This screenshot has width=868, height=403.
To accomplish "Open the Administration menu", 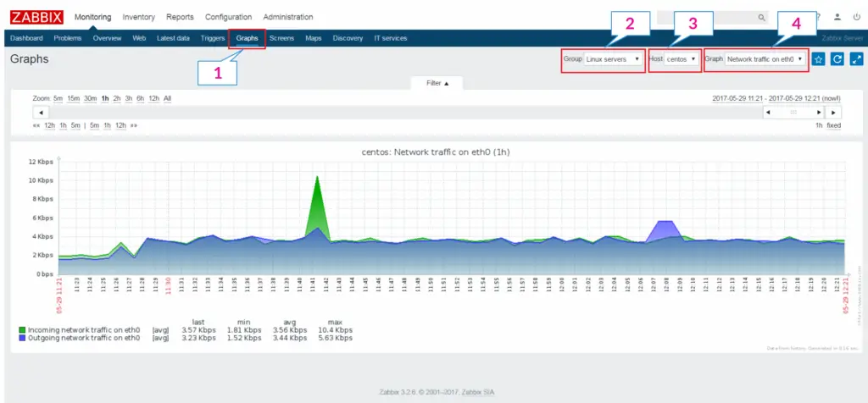I will coord(288,17).
